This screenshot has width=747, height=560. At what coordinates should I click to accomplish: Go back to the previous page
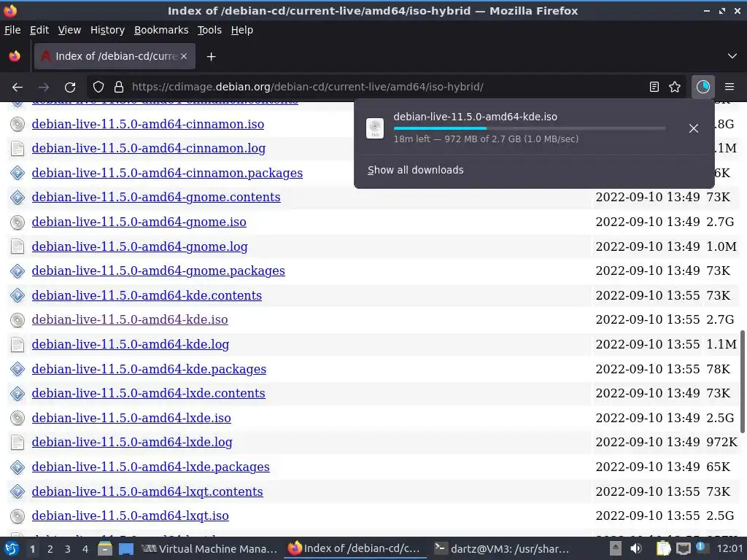(x=18, y=87)
